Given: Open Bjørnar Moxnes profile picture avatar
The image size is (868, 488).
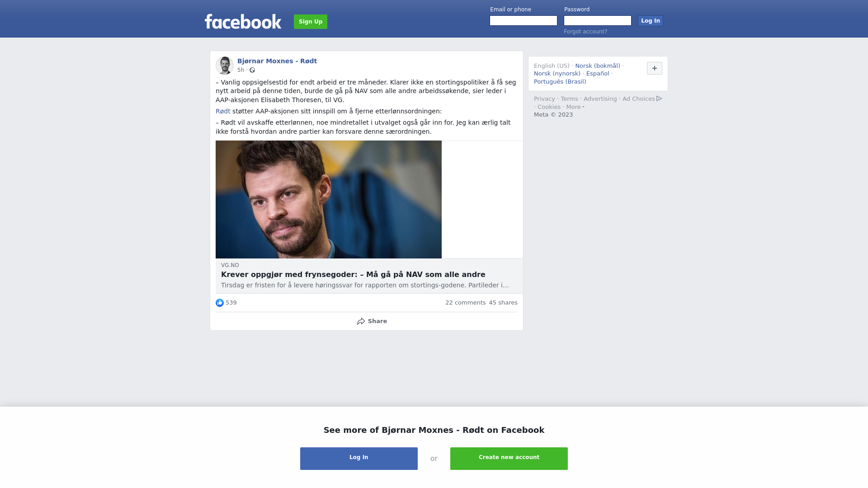Looking at the screenshot, I should (x=225, y=66).
